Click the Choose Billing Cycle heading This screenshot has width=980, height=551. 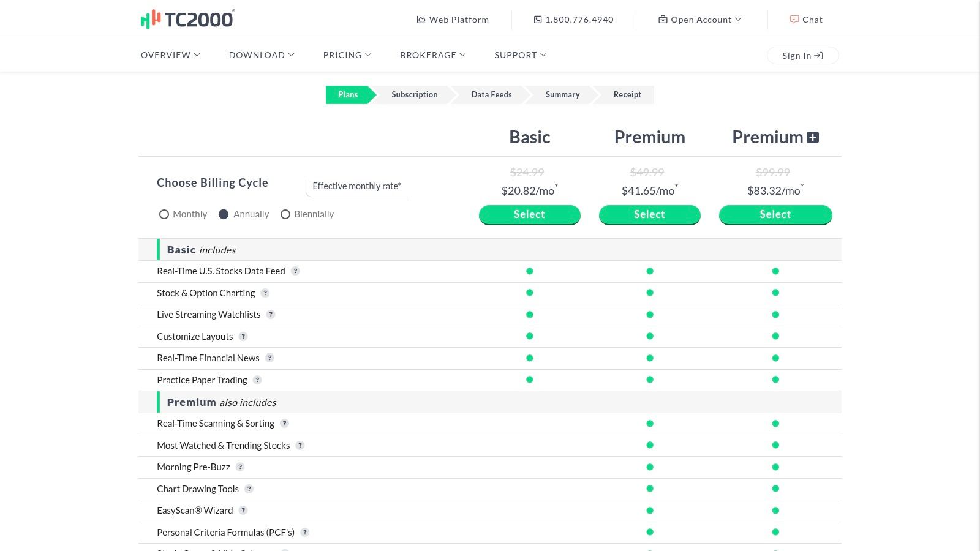[x=213, y=183]
